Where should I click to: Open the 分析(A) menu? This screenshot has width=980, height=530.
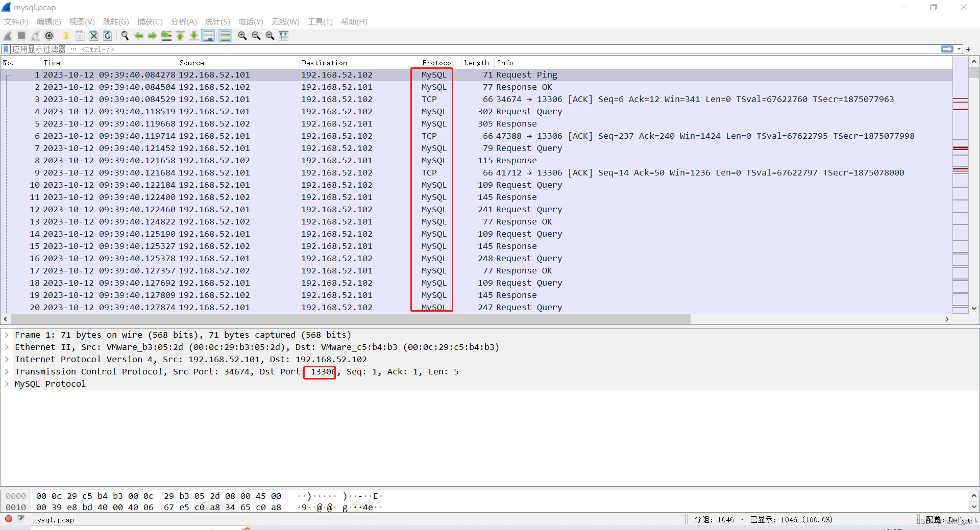pos(184,21)
